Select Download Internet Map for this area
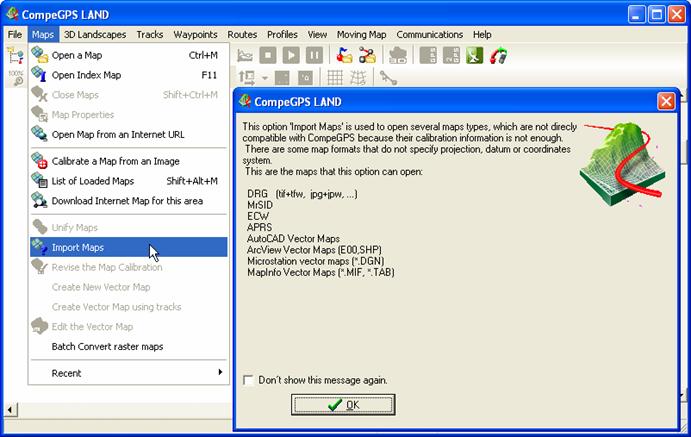Viewport: 691px width, 437px height. [129, 201]
